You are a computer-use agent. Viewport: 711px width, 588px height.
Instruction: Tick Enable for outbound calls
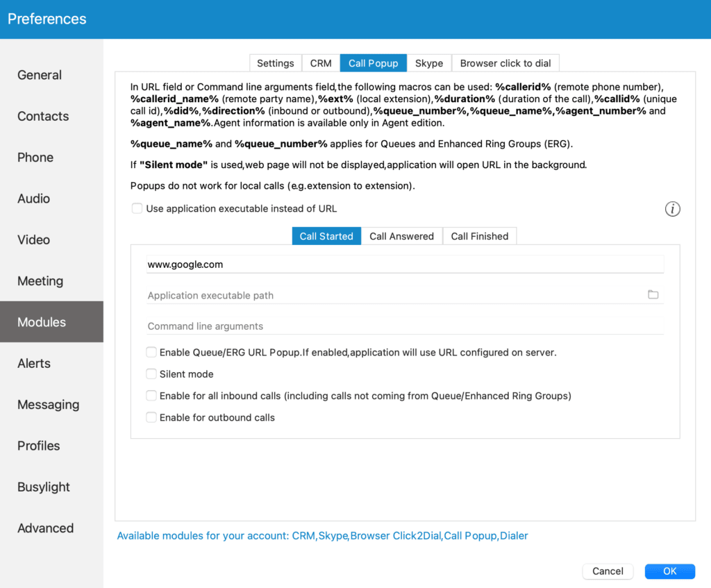(151, 417)
